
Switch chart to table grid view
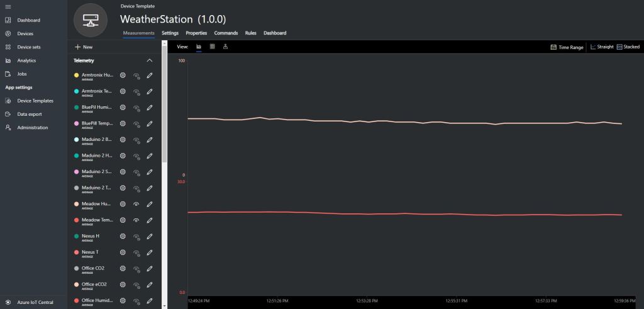[x=212, y=47]
